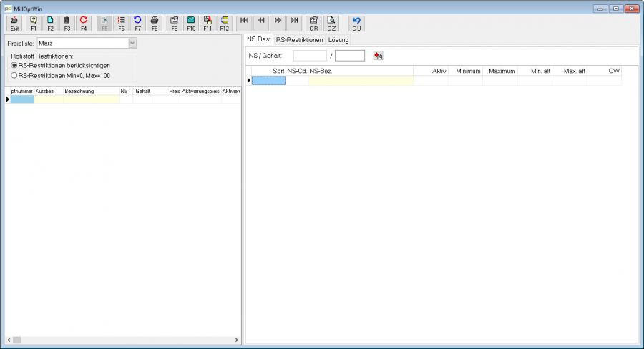Click the F12 toolbar icon
This screenshot has height=349, width=644.
click(x=224, y=24)
